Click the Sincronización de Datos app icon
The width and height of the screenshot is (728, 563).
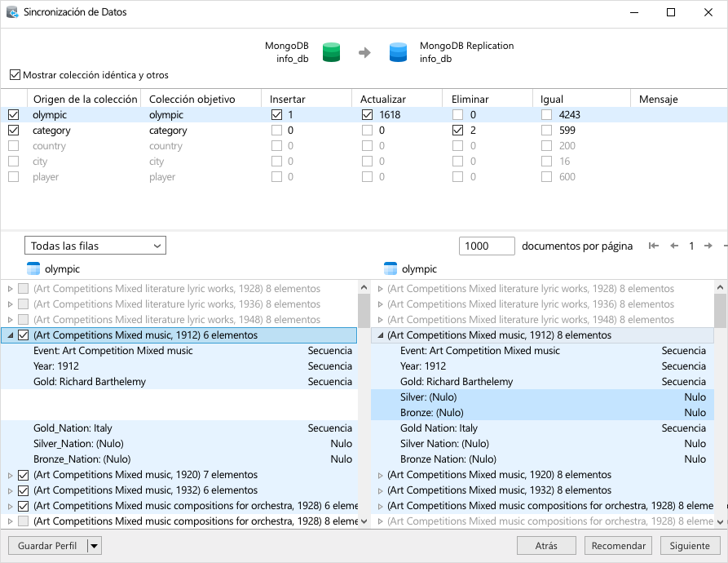(13, 13)
